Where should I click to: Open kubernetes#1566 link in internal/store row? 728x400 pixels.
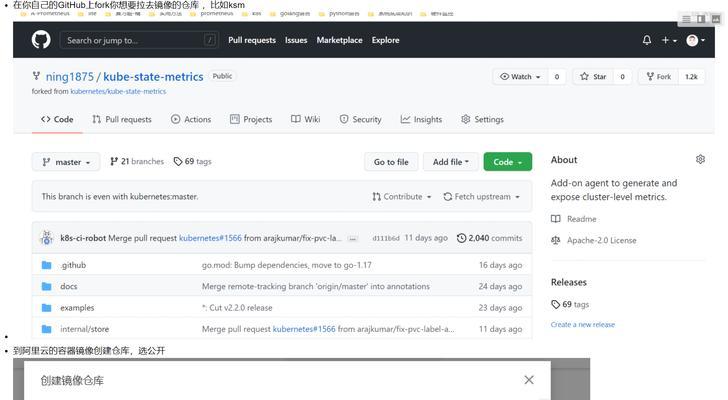304,329
